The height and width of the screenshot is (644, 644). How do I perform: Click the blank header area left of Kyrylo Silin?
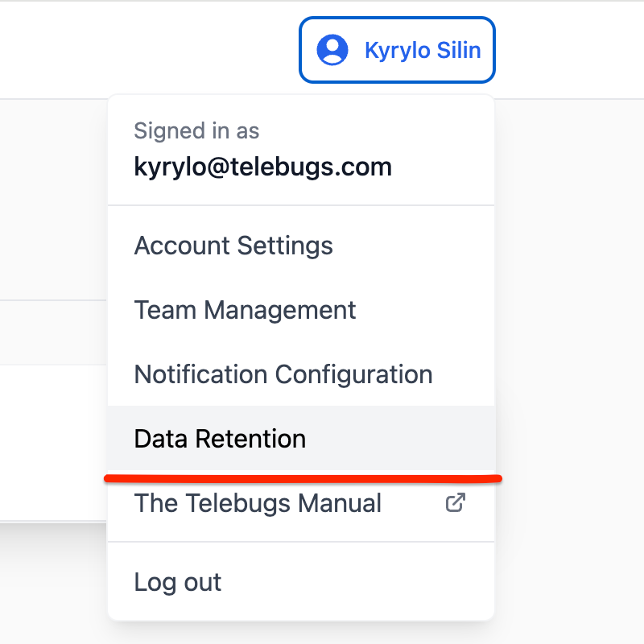[x=145, y=50]
